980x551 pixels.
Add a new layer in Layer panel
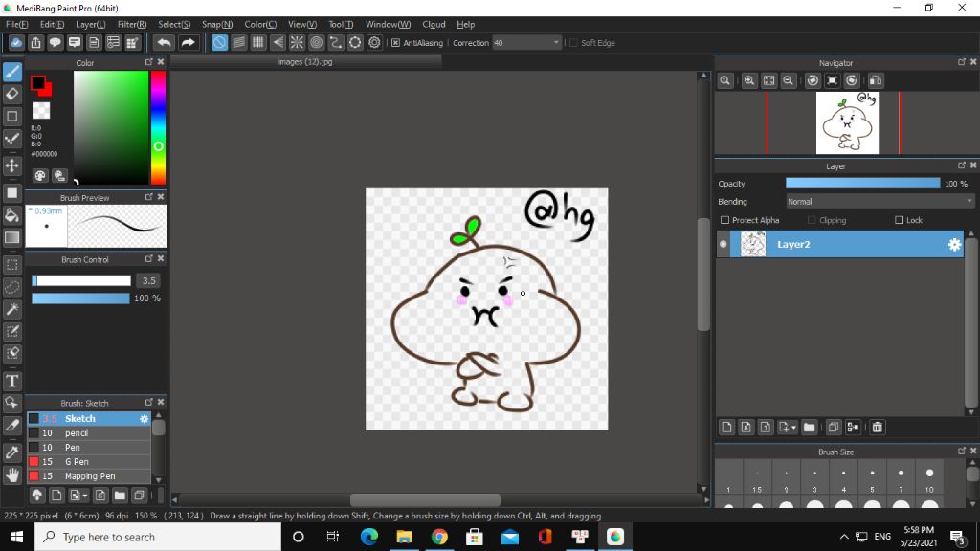coord(726,428)
